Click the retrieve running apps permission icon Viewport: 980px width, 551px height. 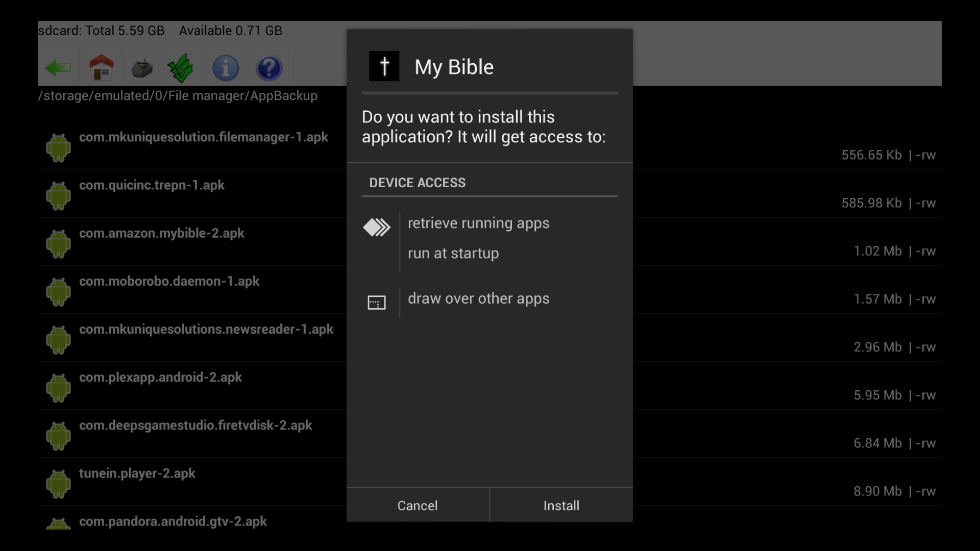point(377,228)
